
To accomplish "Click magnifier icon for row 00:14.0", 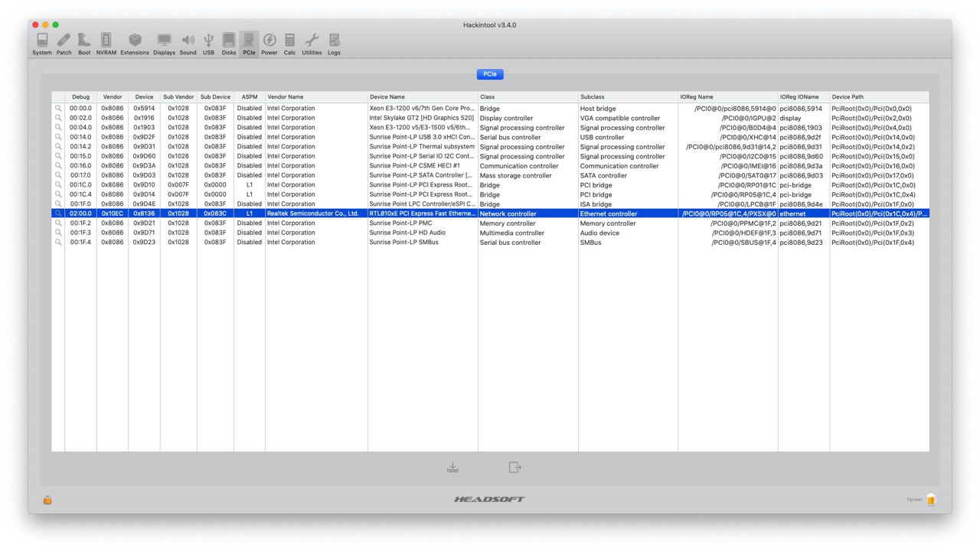I will 58,137.
